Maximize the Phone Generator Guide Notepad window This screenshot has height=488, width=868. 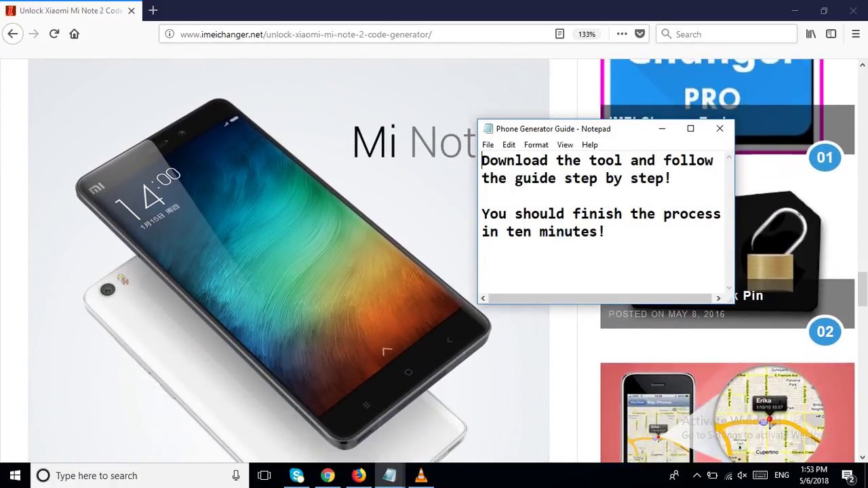coord(690,129)
